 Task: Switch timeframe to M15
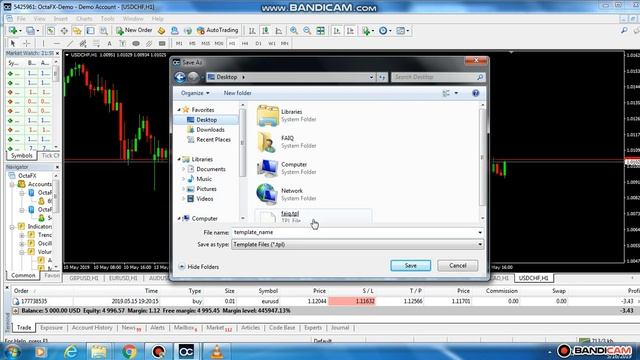pyautogui.click(x=205, y=43)
